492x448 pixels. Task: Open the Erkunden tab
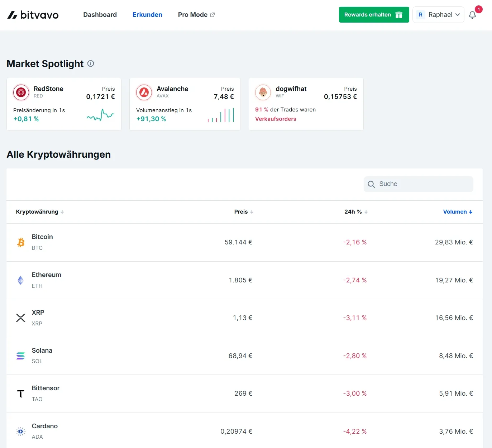(x=147, y=15)
